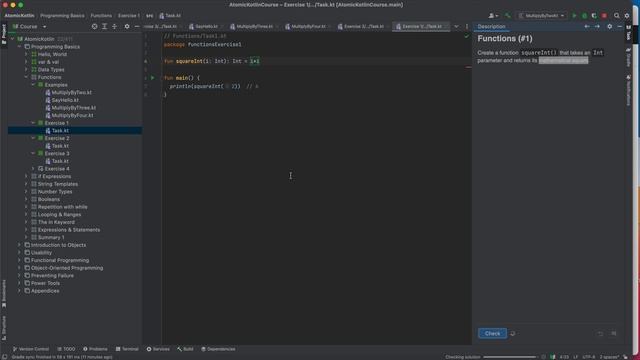Toggle the Bookmarks side tool window
Screen dimensions: 640x360
coord(4,293)
